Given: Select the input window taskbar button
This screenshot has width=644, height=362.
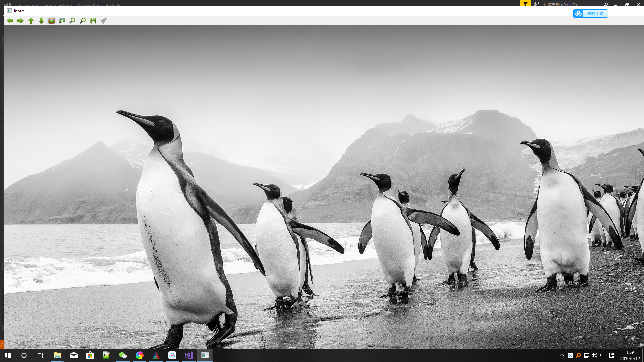Looking at the screenshot, I should (x=205, y=355).
